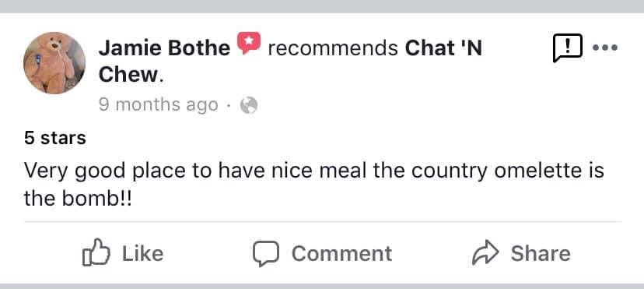Click the 9 months ago timestamp
The image size is (644, 289).
tap(158, 105)
